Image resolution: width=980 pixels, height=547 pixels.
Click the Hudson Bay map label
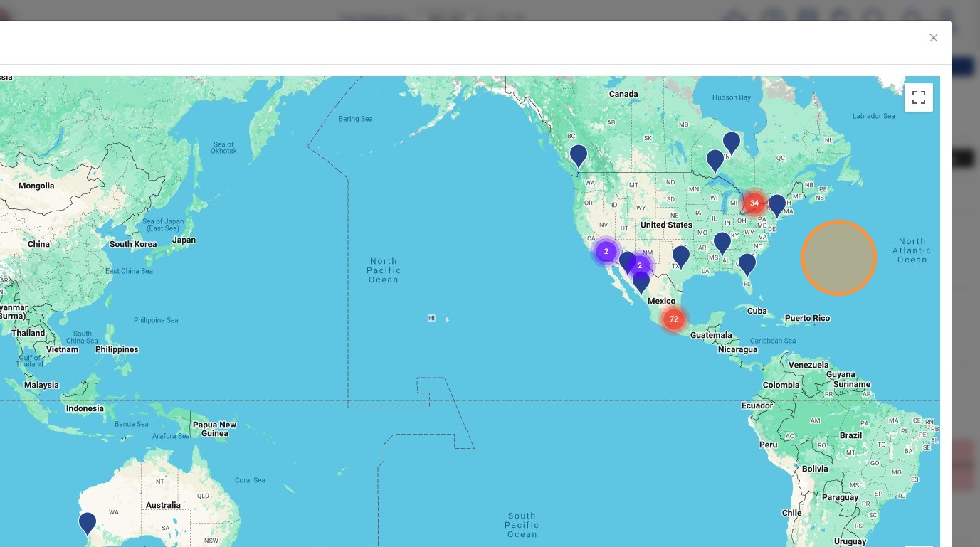[732, 97]
